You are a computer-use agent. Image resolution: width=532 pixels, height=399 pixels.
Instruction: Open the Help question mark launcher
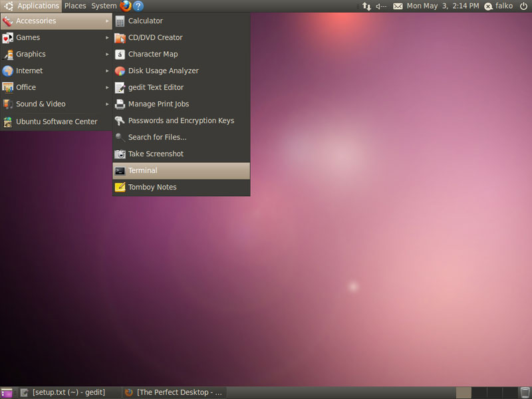pos(138,6)
